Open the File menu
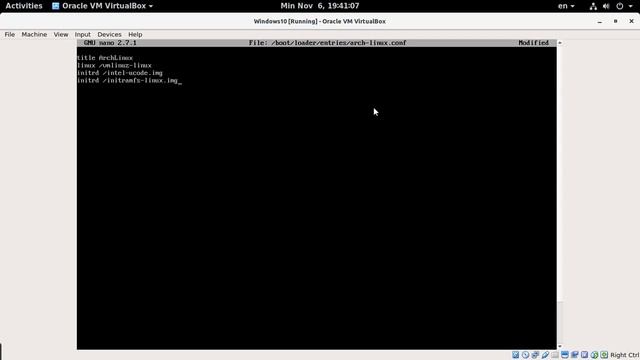640x360 pixels. click(10, 35)
